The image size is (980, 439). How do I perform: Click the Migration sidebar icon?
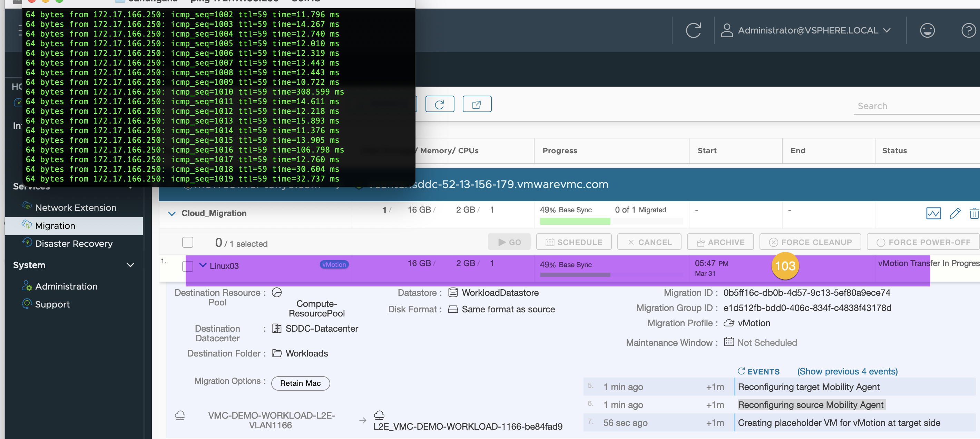pos(27,224)
